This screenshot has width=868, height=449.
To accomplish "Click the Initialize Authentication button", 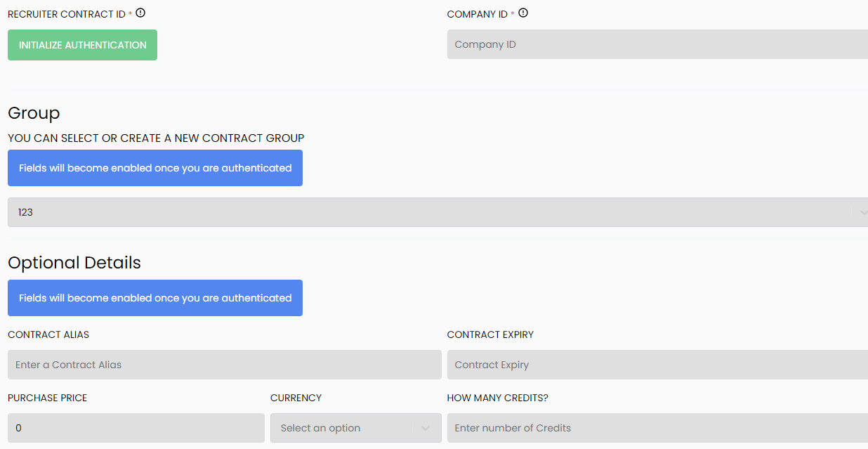I will 82,45.
